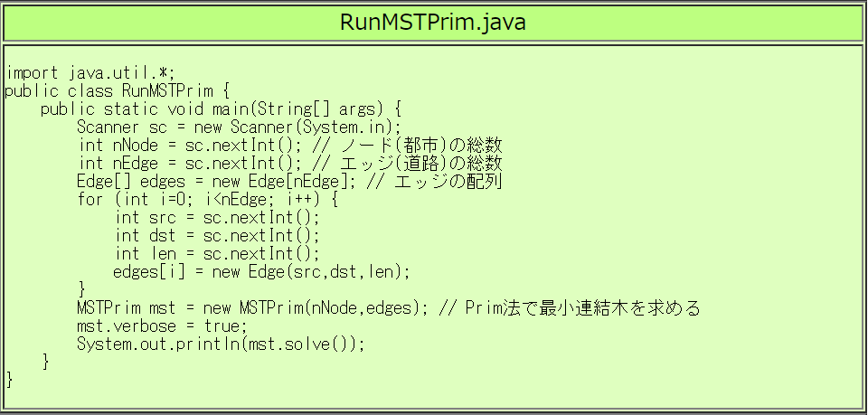Click the for loop header line
Image resolution: width=868 pixels, height=415 pixels.
tap(208, 199)
